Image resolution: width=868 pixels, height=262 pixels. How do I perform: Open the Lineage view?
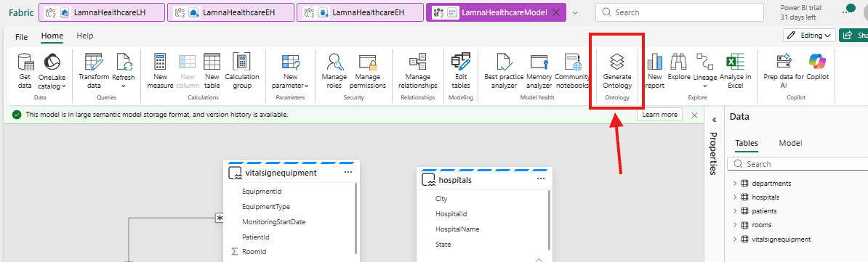pos(704,70)
